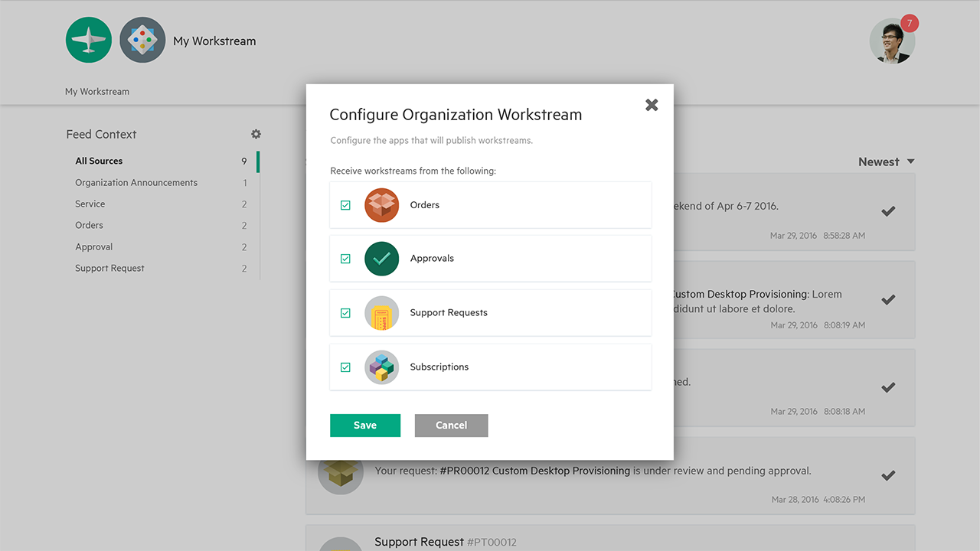Screen dimensions: 980x551
Task: Cancel the configuration dialog
Action: (x=451, y=425)
